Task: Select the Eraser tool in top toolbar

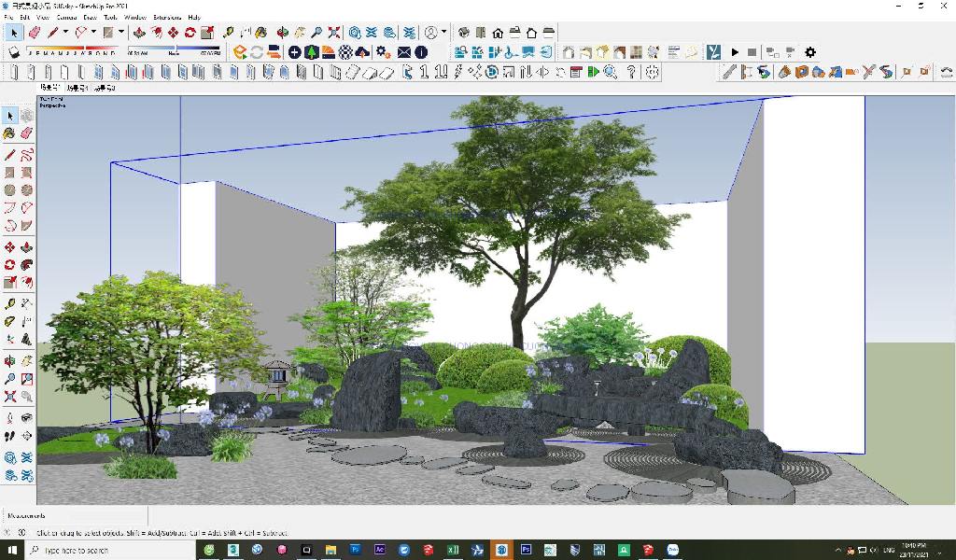Action: [35, 33]
